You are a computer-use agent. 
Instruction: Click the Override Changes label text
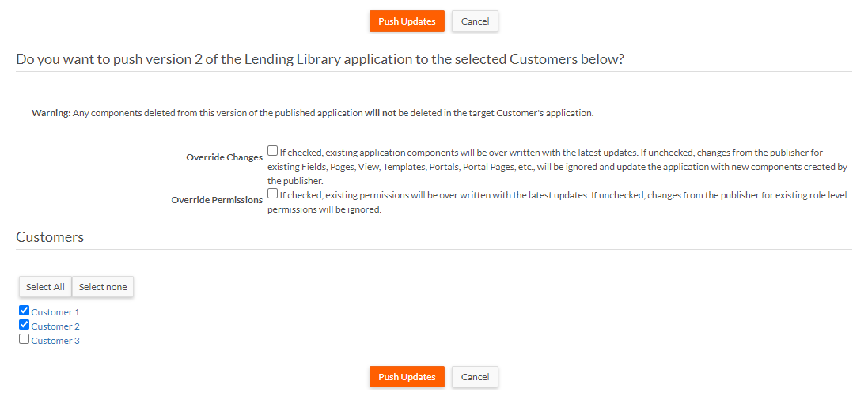(x=224, y=157)
